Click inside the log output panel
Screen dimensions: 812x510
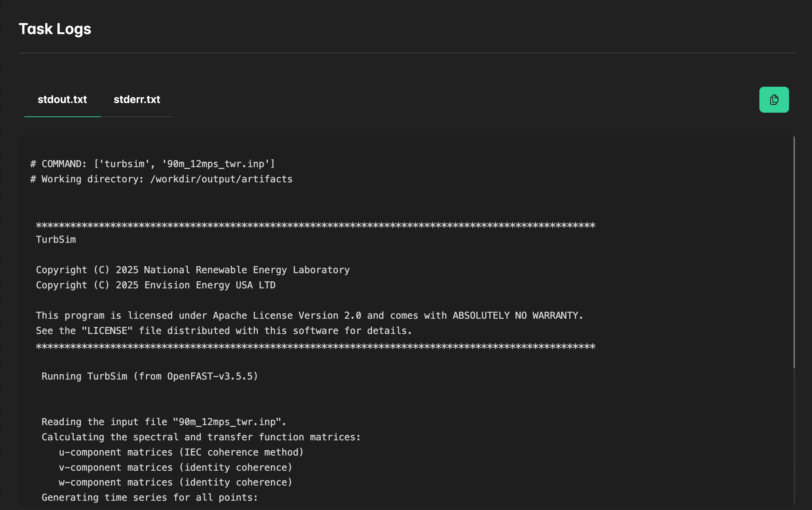coord(407,334)
